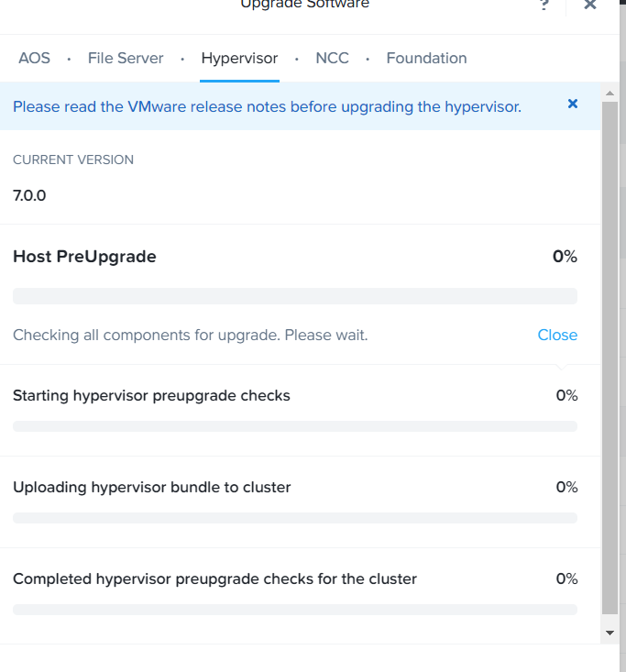The height and width of the screenshot is (672, 626).
Task: Click the Host PreUpgrade progress bar
Action: (295, 296)
